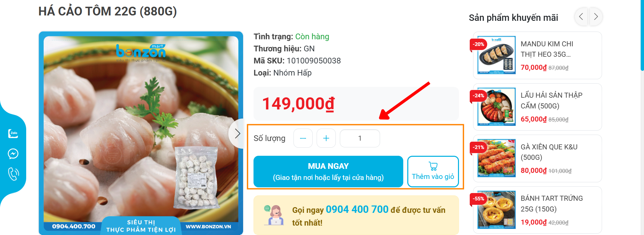Go to next promotional products arrow
The image size is (644, 235).
[x=596, y=17]
